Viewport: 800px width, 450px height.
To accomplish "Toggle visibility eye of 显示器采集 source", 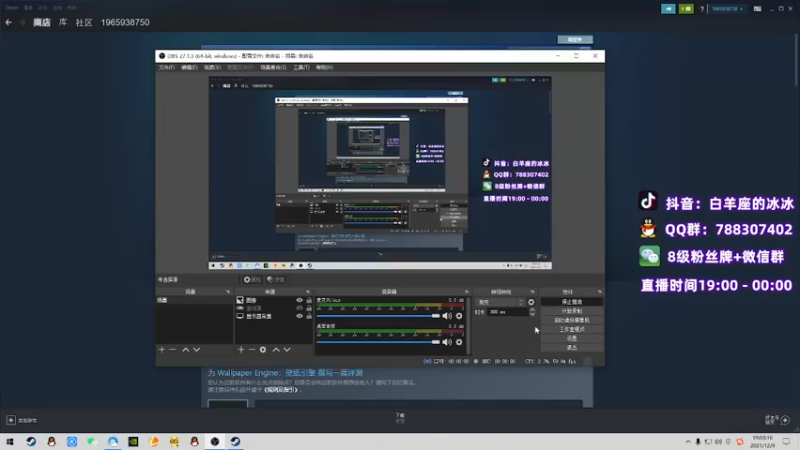I will pyautogui.click(x=299, y=316).
